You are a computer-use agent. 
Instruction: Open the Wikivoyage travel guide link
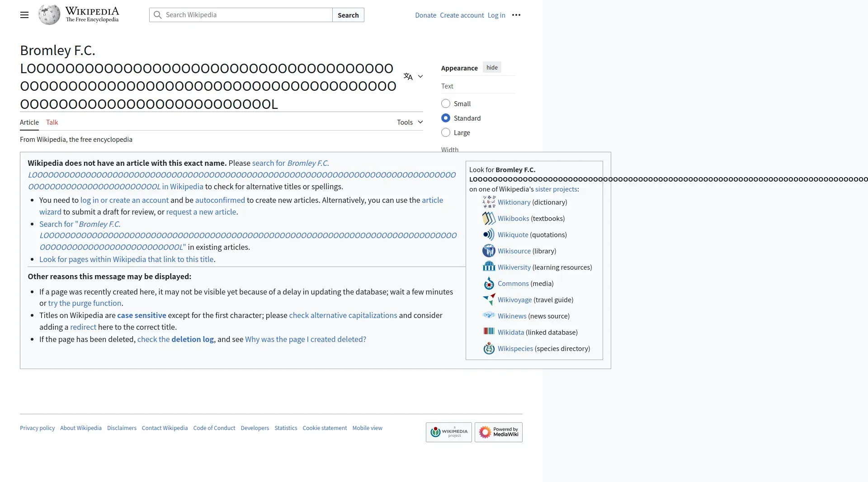(515, 299)
